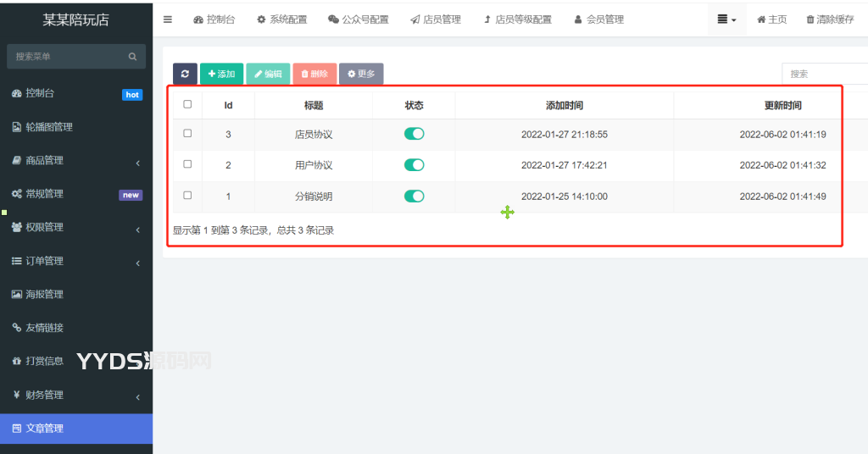Disable status switch for 分销说明
Image resolution: width=868 pixels, height=454 pixels.
point(414,197)
